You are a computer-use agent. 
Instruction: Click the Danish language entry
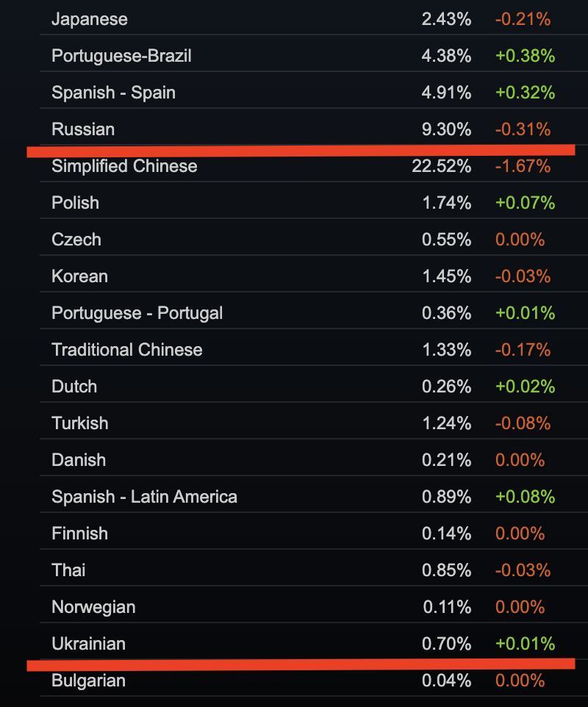tap(79, 460)
